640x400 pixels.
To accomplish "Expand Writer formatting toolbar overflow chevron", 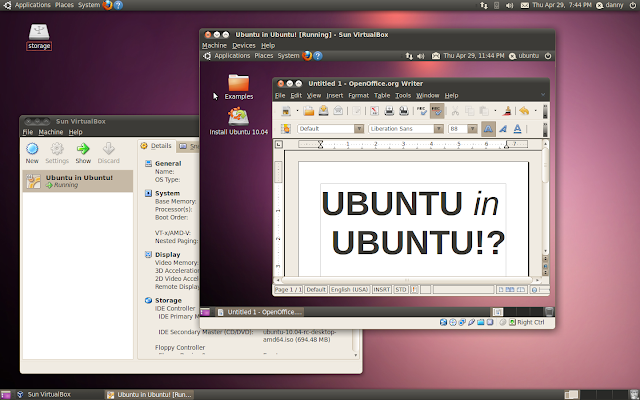I will pos(545,129).
